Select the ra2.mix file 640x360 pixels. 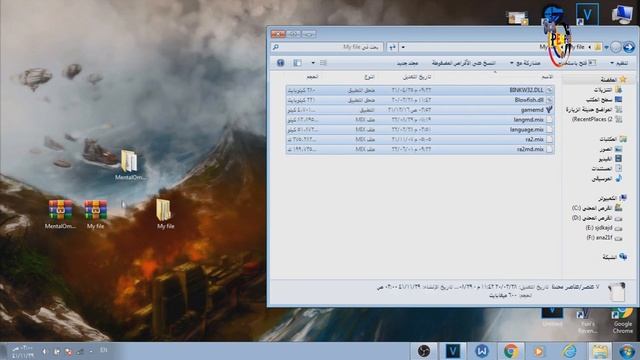[x=420, y=139]
